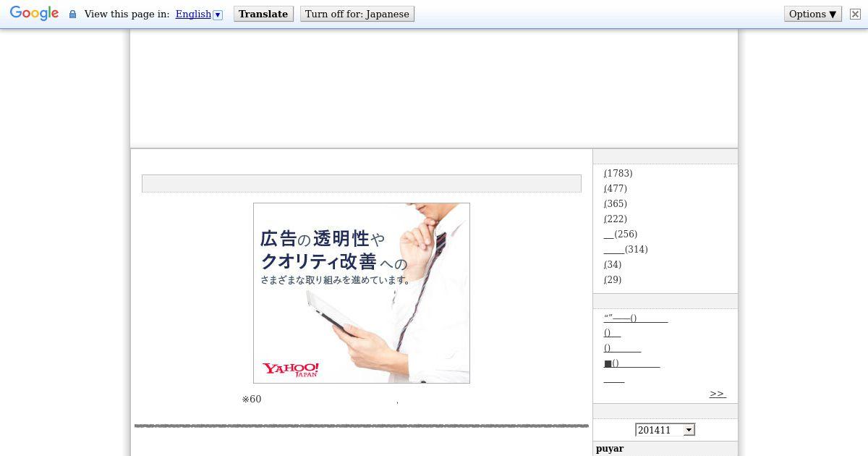Click the Yahoo! Japan logo in the ad

(291, 370)
